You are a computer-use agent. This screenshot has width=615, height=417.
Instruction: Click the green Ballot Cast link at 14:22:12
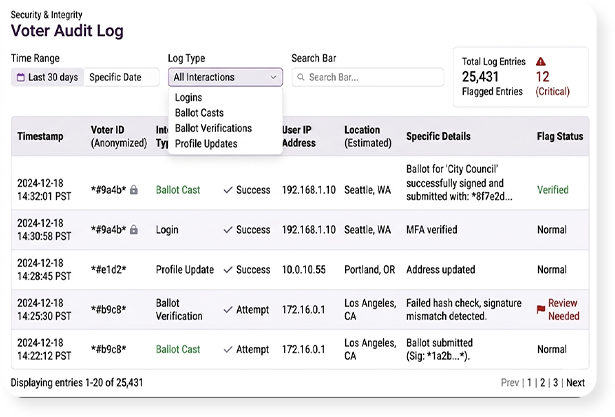click(178, 349)
